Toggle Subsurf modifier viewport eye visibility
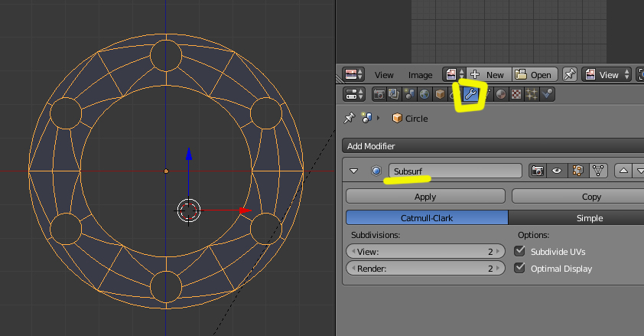Viewport: 644px width, 336px height. click(x=557, y=171)
